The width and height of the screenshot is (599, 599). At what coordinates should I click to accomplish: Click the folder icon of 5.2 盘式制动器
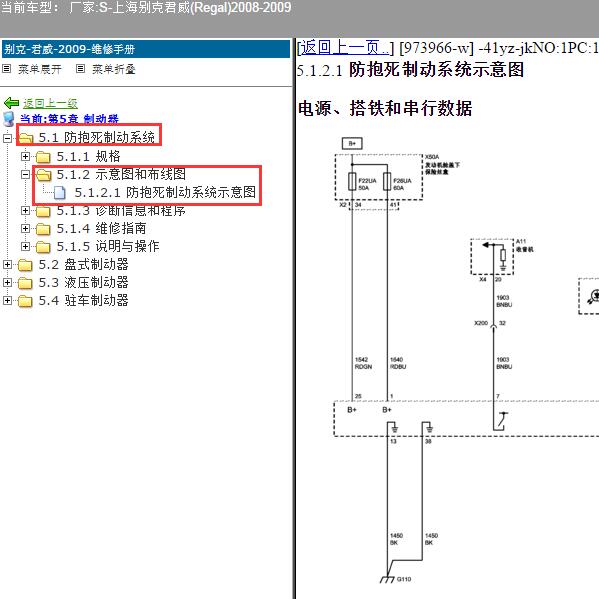[25, 265]
